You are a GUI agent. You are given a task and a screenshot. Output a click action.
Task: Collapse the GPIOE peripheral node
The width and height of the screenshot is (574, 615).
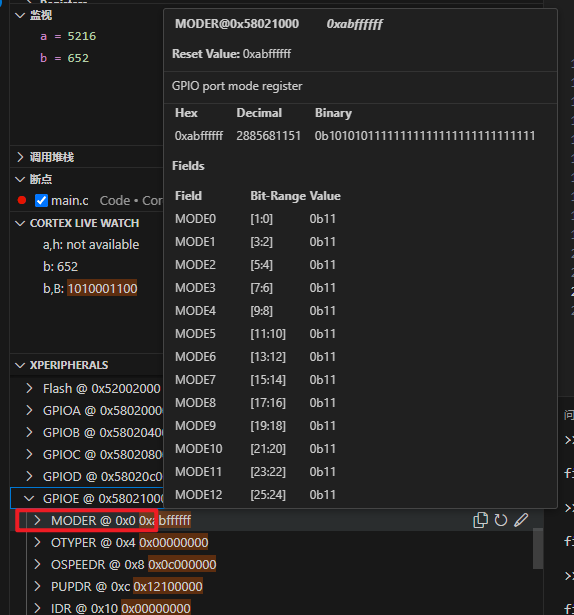point(29,499)
